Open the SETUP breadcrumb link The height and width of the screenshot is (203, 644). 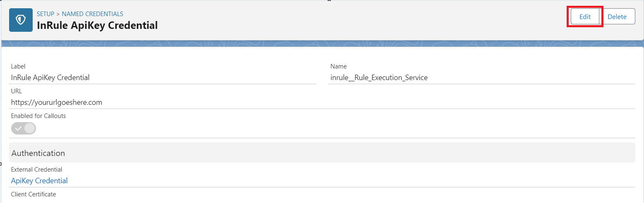(45, 14)
